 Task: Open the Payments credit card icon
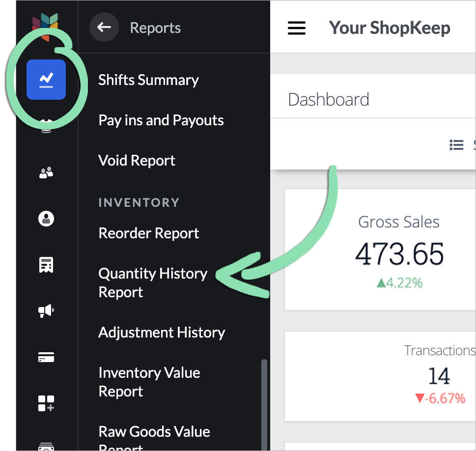[x=46, y=357]
